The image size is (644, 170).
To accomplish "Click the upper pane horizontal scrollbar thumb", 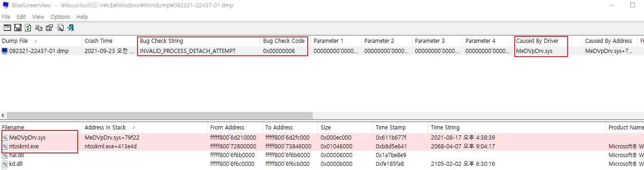I will click(x=160, y=115).
